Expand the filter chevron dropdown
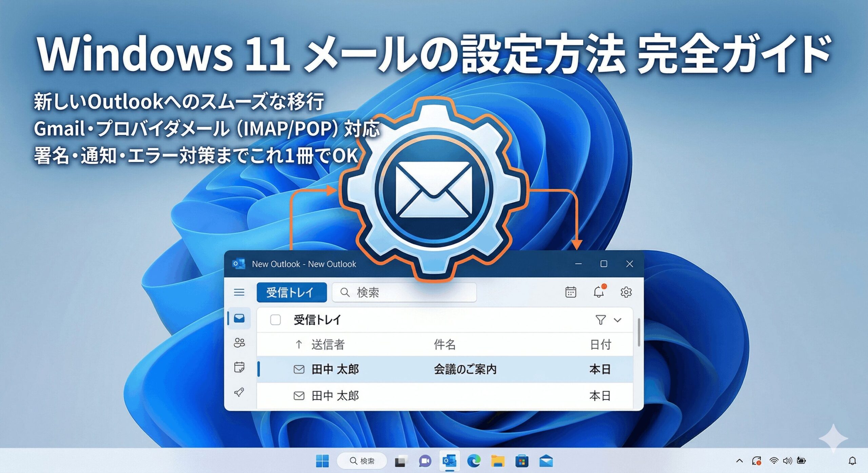 (x=618, y=320)
